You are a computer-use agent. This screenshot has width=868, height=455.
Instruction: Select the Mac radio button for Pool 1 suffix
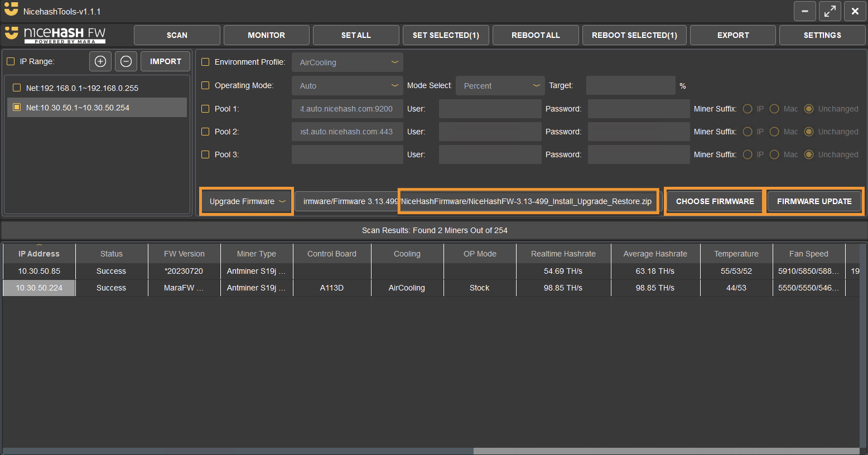(x=774, y=109)
